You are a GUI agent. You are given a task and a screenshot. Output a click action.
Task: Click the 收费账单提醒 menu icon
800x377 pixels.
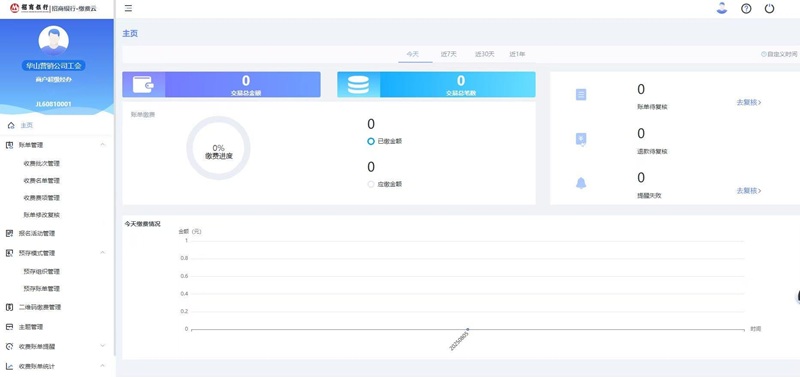(9, 346)
